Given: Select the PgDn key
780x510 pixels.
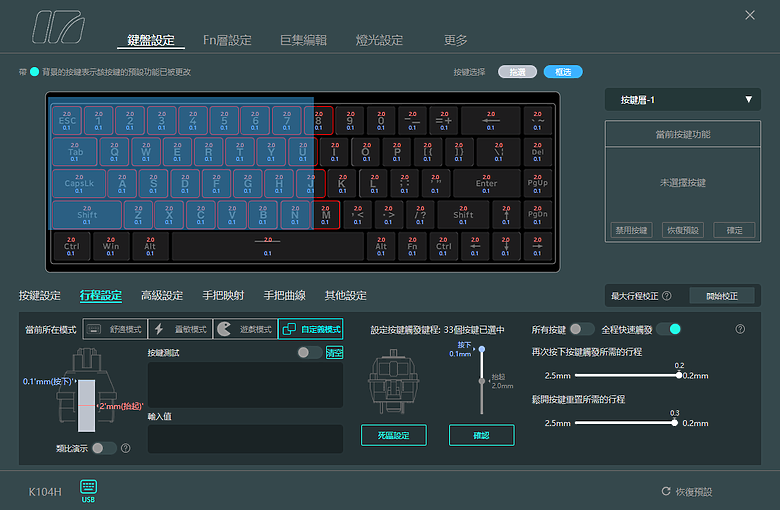Looking at the screenshot, I should coord(537,214).
